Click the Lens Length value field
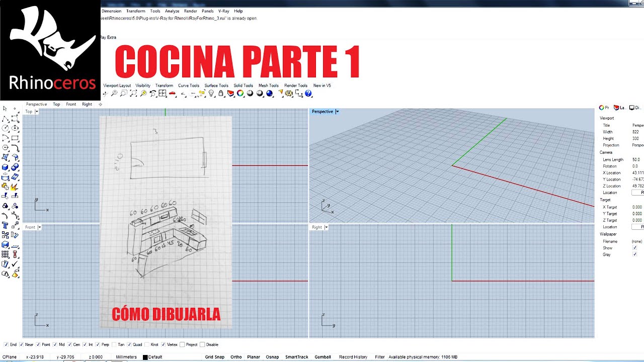 pyautogui.click(x=637, y=159)
